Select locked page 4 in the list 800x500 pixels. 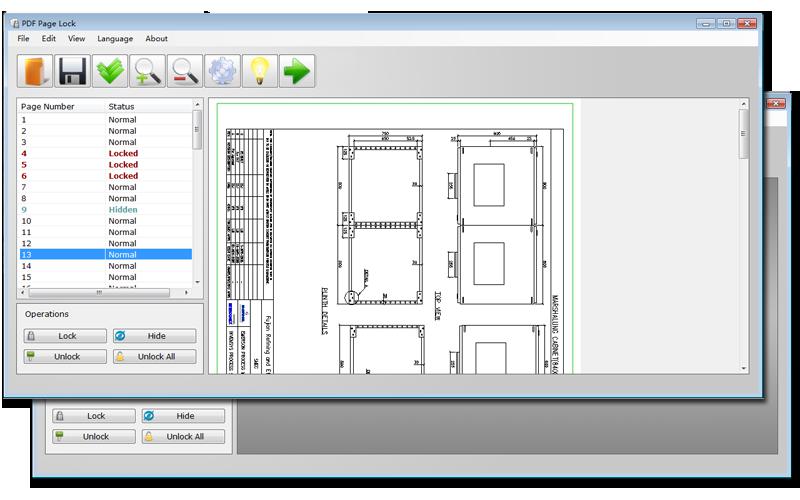(x=106, y=154)
